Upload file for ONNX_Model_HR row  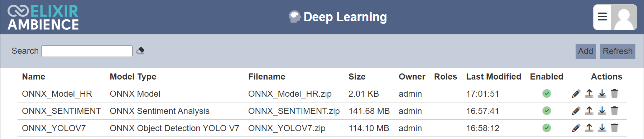(589, 94)
